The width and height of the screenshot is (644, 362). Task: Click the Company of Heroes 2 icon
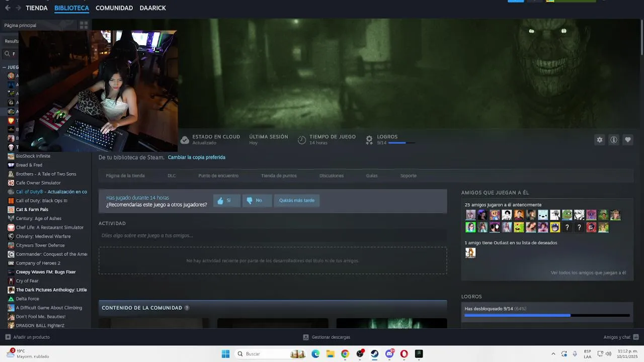[x=11, y=263]
